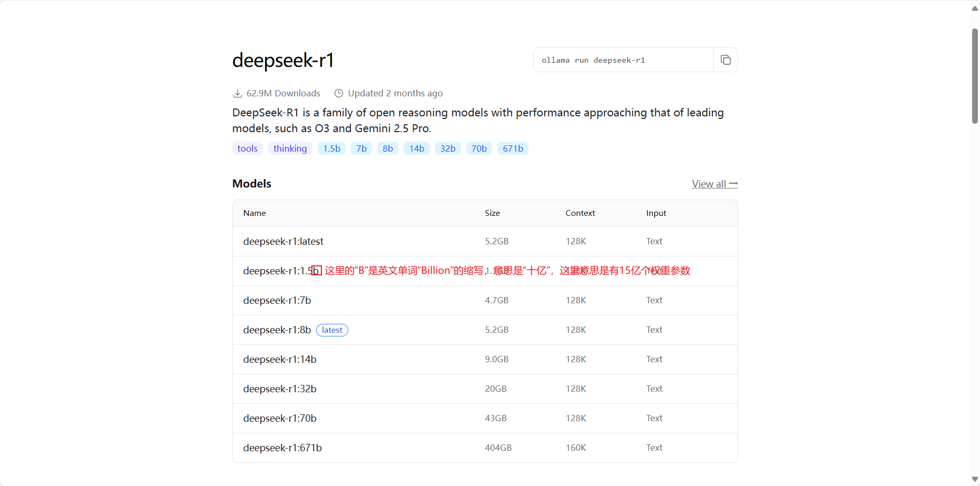Viewport: 980px width, 486px height.
Task: Choose the 14b size tag
Action: (x=417, y=148)
